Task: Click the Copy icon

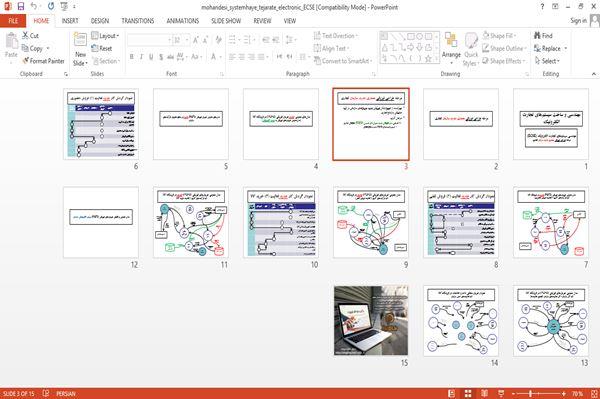Action: point(25,48)
